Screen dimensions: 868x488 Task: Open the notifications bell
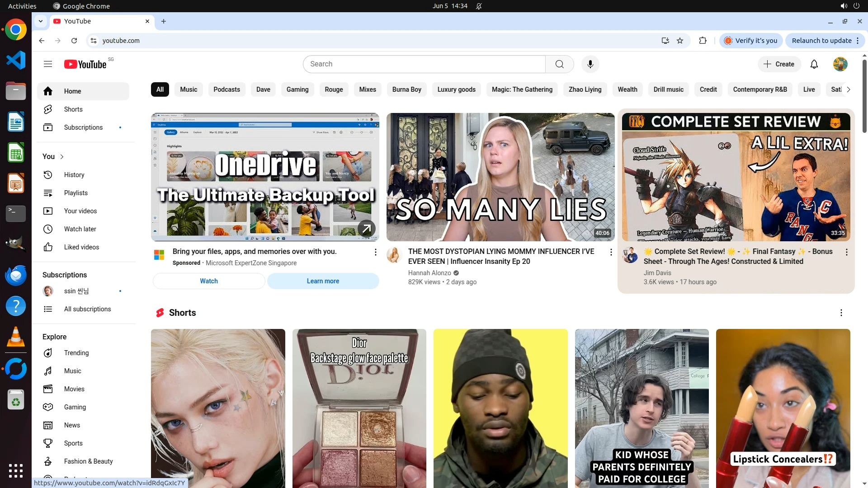click(814, 64)
